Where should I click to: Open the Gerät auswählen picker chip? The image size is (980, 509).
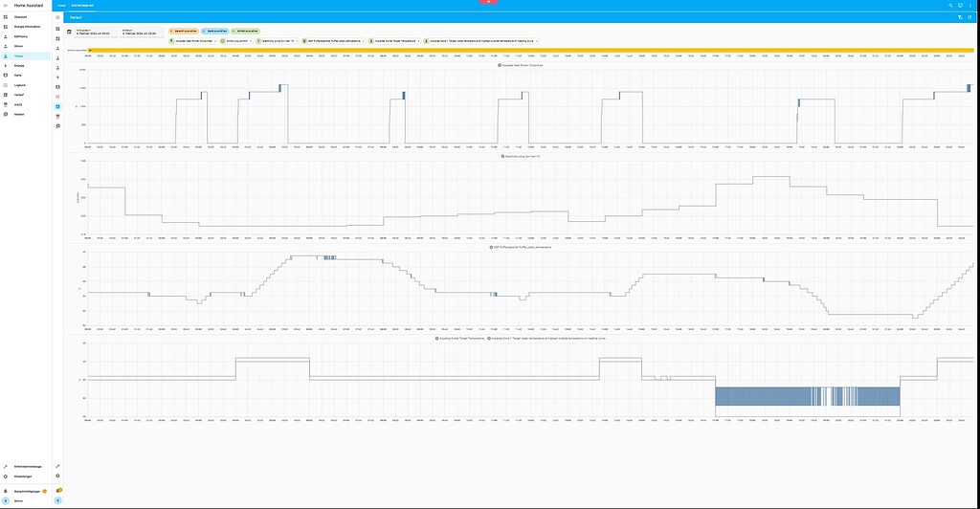pos(215,31)
